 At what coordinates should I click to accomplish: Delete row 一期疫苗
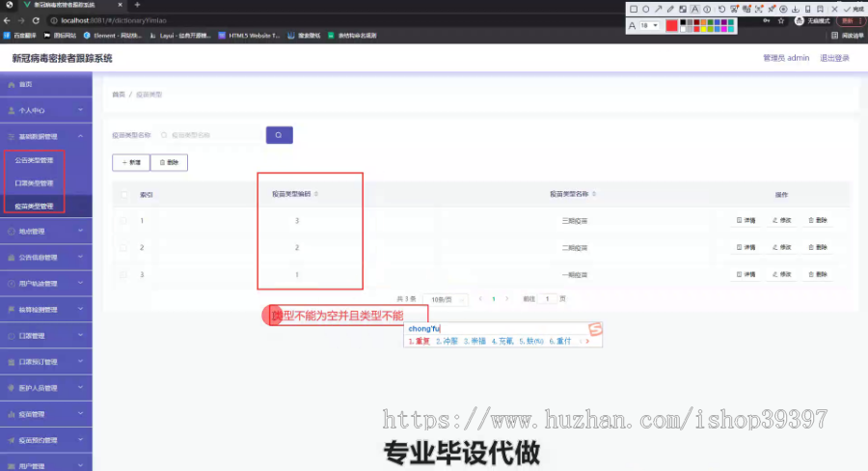[818, 274]
